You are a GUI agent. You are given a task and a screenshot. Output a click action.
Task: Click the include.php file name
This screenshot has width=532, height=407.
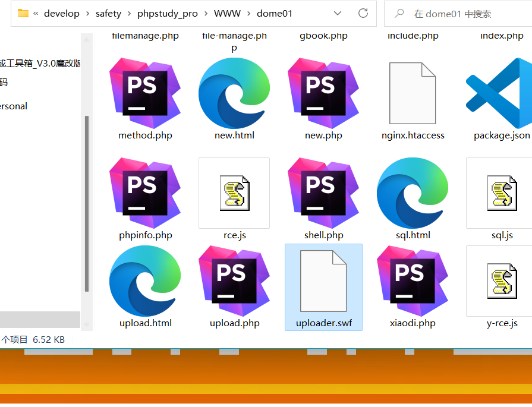(413, 36)
